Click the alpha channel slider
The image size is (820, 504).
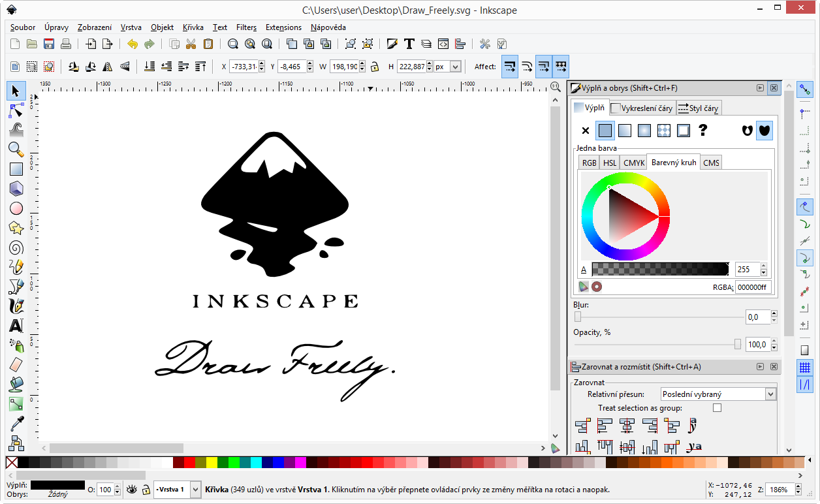660,269
